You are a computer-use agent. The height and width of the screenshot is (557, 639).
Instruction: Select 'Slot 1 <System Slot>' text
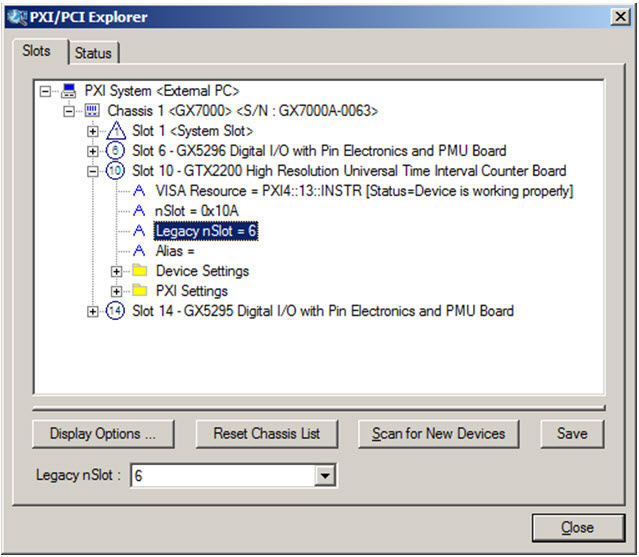pos(192,131)
